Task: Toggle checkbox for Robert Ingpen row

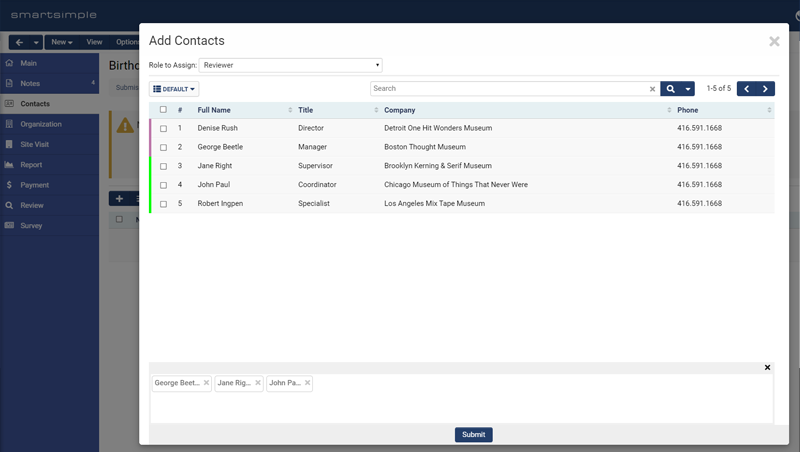Action: pyautogui.click(x=163, y=204)
